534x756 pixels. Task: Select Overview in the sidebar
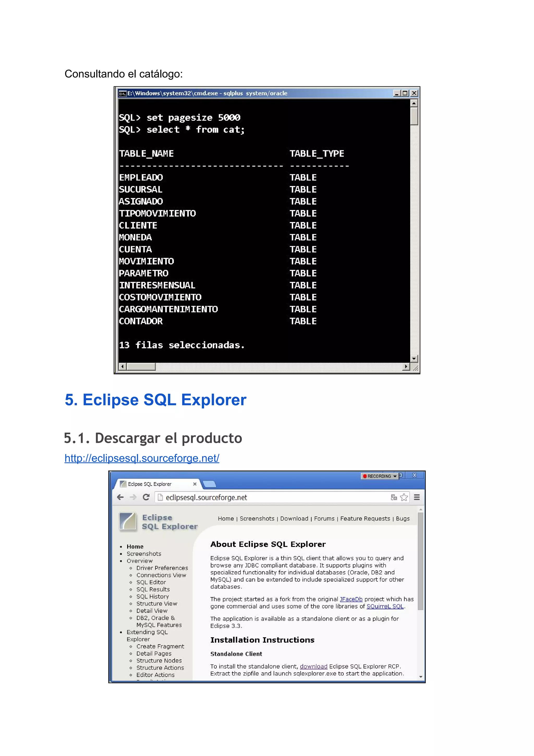(139, 561)
